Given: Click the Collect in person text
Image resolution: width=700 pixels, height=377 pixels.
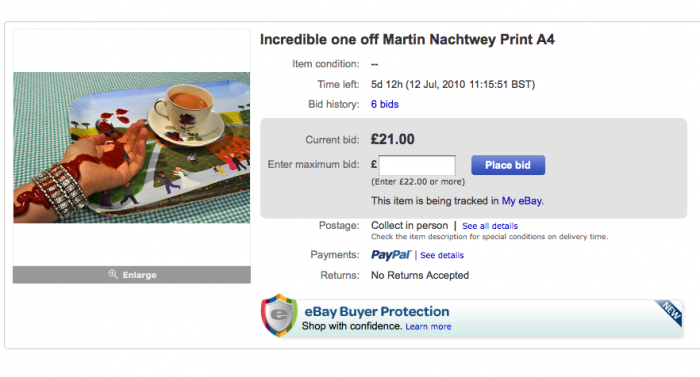Looking at the screenshot, I should click(x=409, y=226).
